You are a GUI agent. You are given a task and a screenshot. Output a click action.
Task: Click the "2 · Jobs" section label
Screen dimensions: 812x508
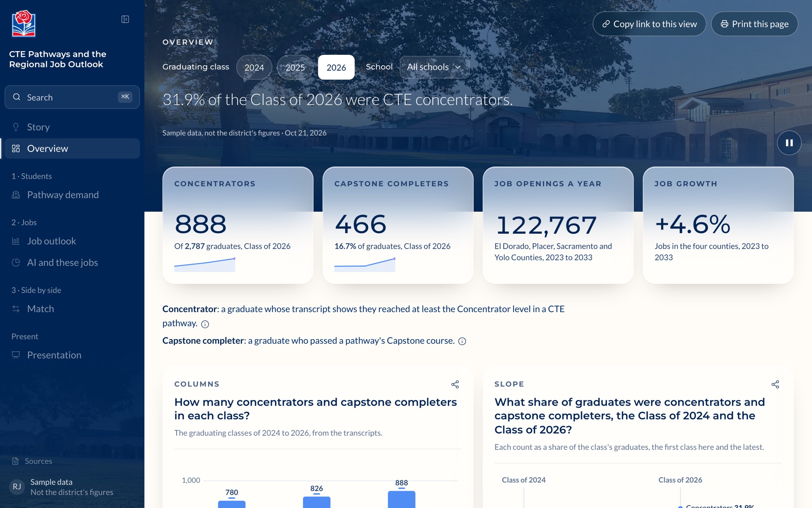pos(24,222)
